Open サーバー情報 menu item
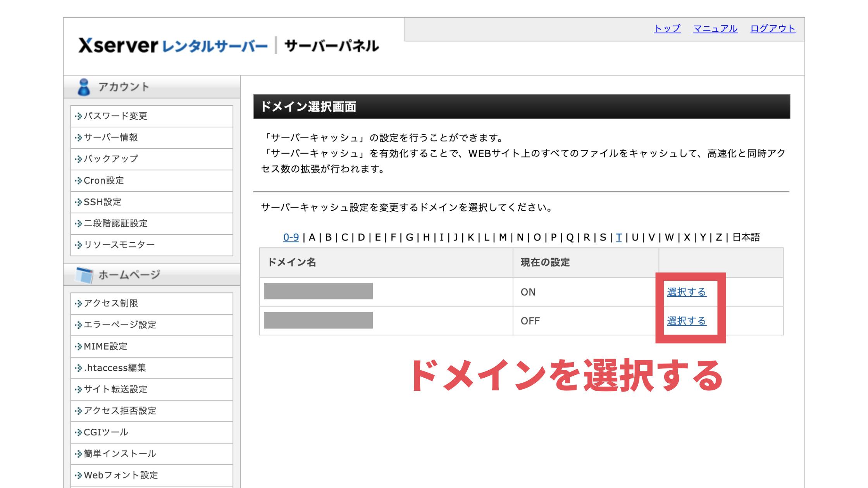Screen dimensions: 868x488 (152, 137)
